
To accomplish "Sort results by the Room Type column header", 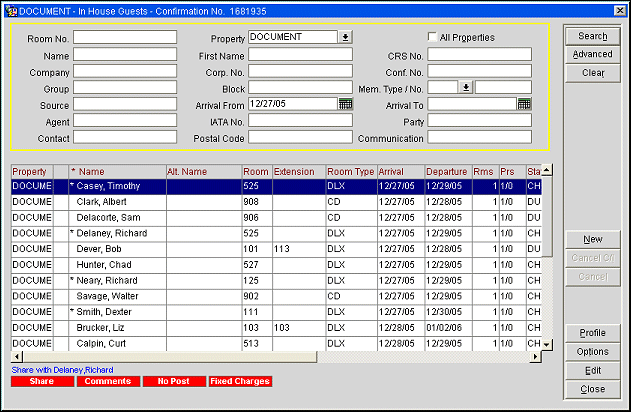I will pos(350,172).
